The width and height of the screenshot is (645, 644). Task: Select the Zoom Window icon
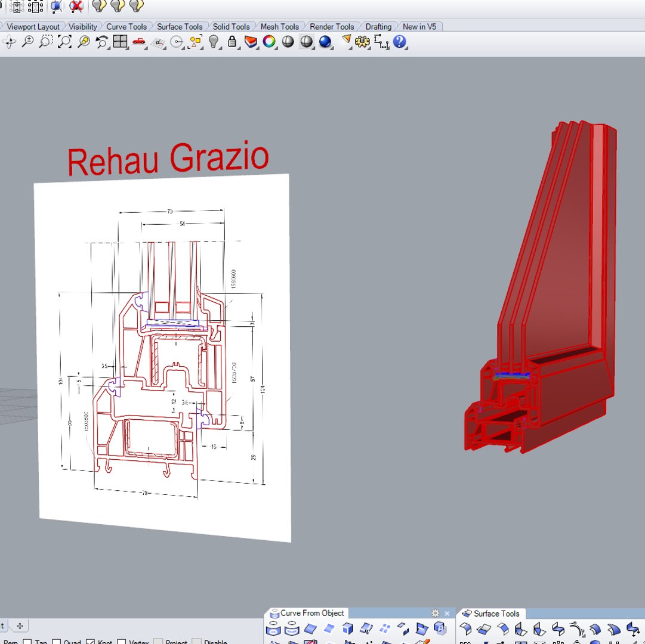pyautogui.click(x=46, y=42)
